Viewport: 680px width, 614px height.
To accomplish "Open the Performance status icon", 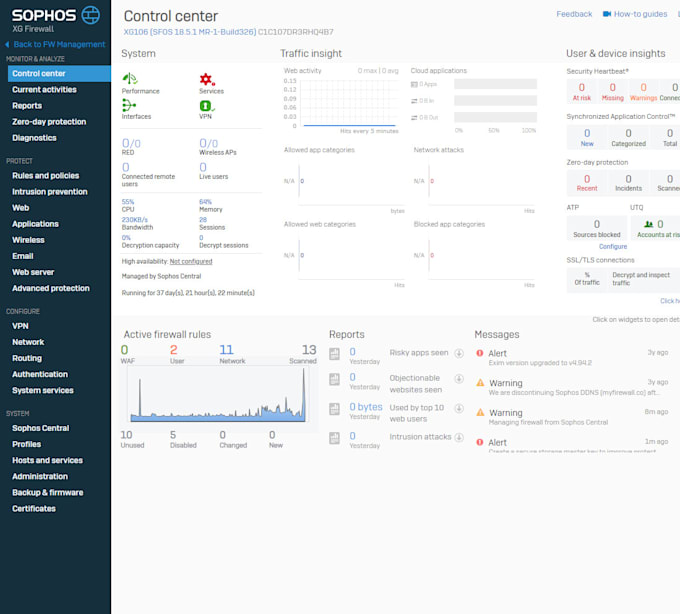I will (x=130, y=78).
